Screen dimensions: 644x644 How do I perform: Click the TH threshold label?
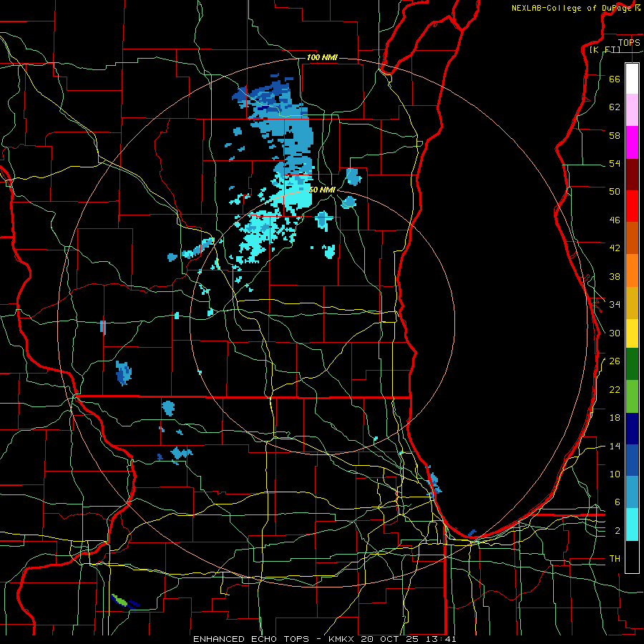pyautogui.click(x=615, y=559)
